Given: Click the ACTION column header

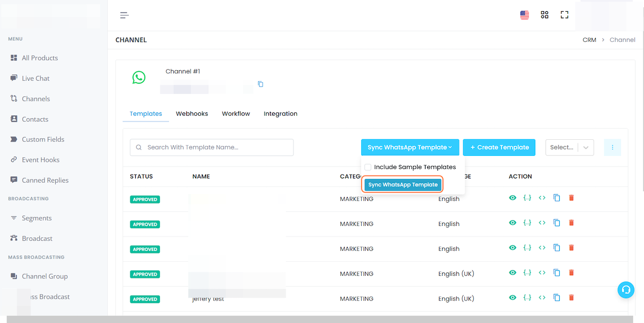Looking at the screenshot, I should pos(521,176).
